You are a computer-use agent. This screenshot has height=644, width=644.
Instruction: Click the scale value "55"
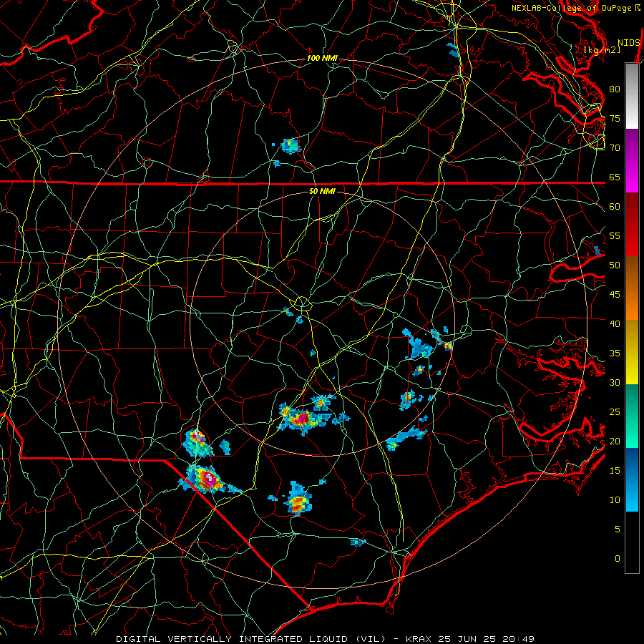(x=615, y=235)
